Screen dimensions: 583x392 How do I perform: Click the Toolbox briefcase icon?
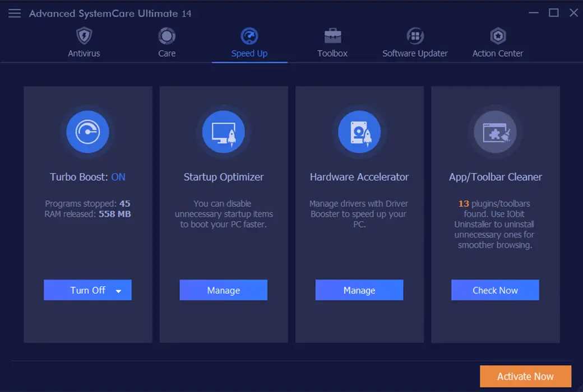tap(332, 36)
